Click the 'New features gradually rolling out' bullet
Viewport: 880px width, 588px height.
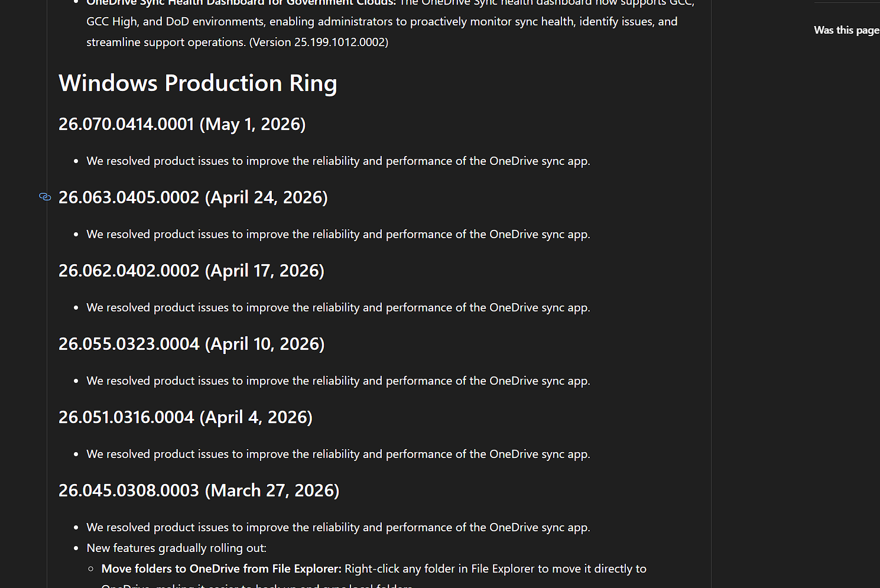(177, 548)
